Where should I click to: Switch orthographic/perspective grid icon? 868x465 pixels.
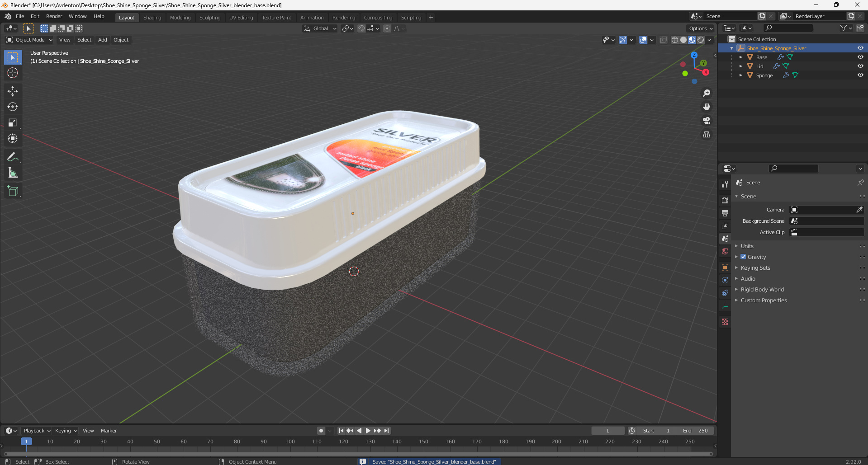click(706, 135)
